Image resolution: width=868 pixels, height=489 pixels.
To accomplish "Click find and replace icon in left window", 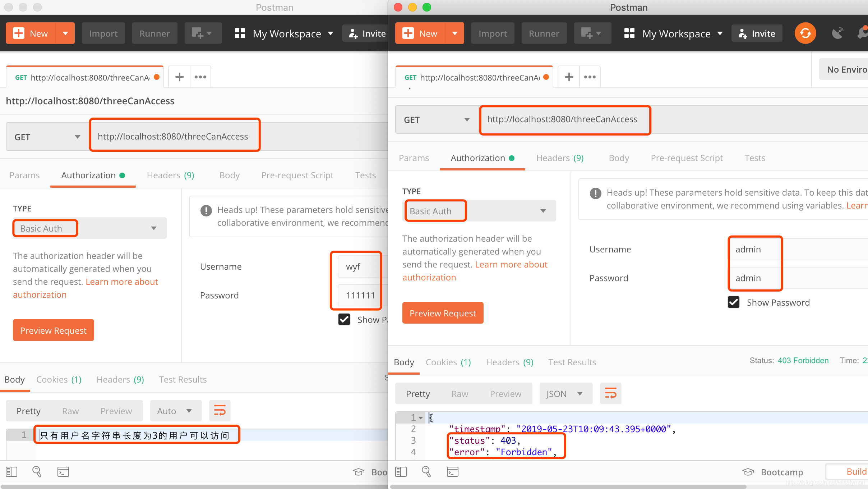I will [x=37, y=472].
